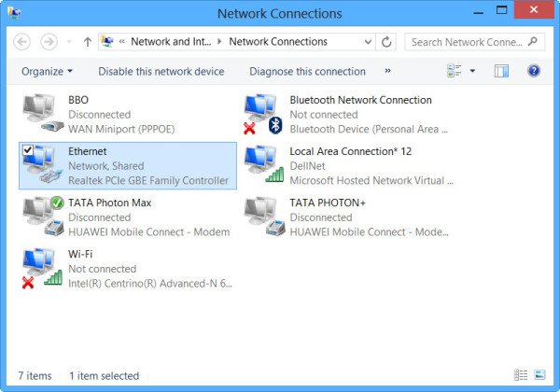The image size is (560, 392).
Task: Refresh the Network Connections view
Action: pyautogui.click(x=387, y=42)
